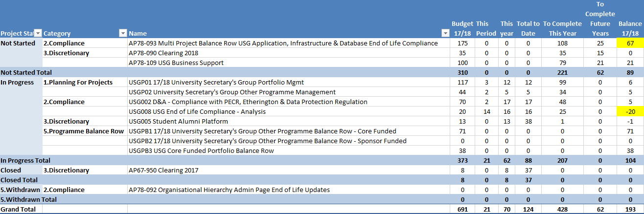This screenshot has height=214, width=644.
Task: Click the Closed Total row label
Action: click(19, 180)
